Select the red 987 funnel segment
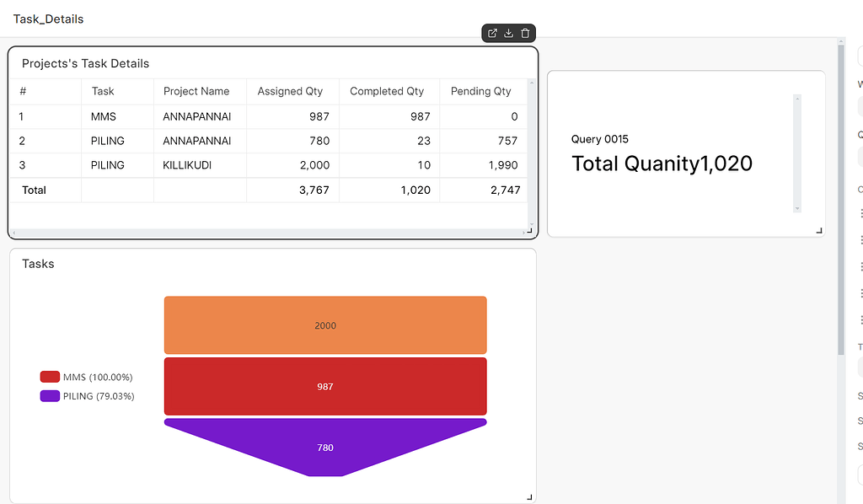Image resolution: width=863 pixels, height=504 pixels. click(325, 386)
